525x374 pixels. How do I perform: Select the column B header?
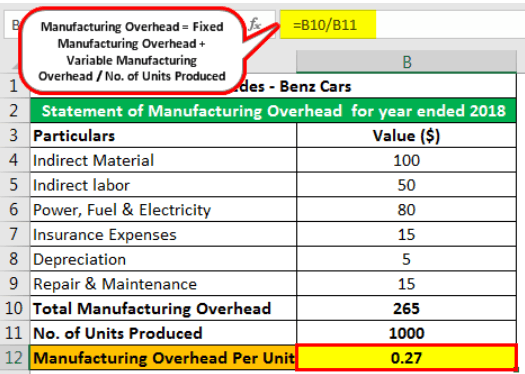point(406,62)
